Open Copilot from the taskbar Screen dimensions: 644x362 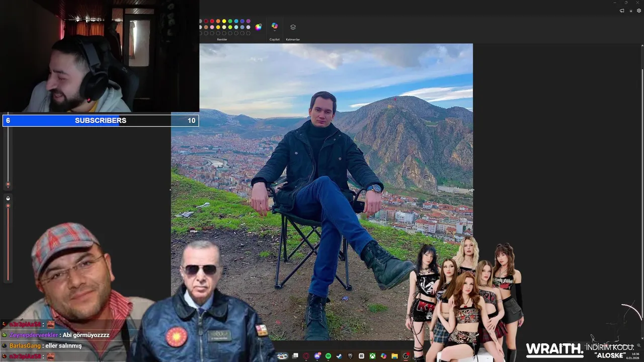383,356
